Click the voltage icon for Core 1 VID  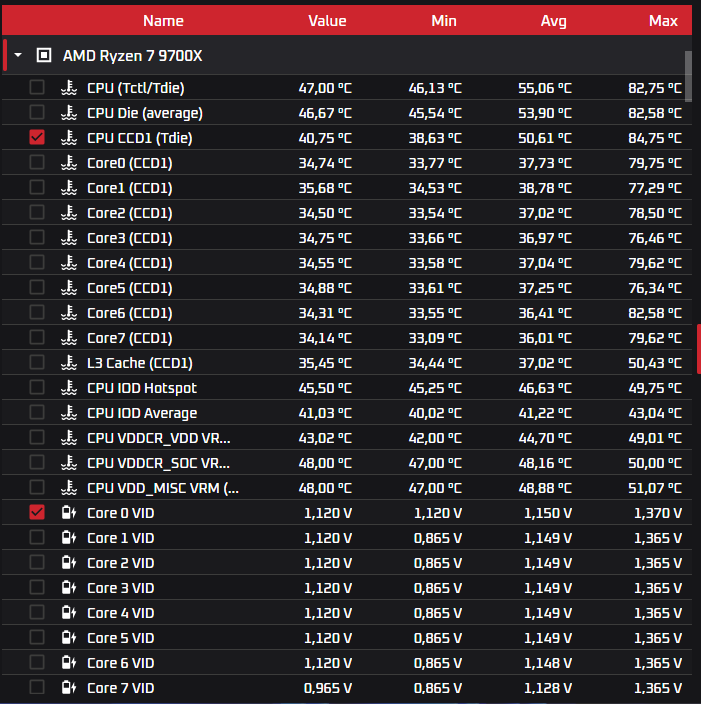coord(69,538)
